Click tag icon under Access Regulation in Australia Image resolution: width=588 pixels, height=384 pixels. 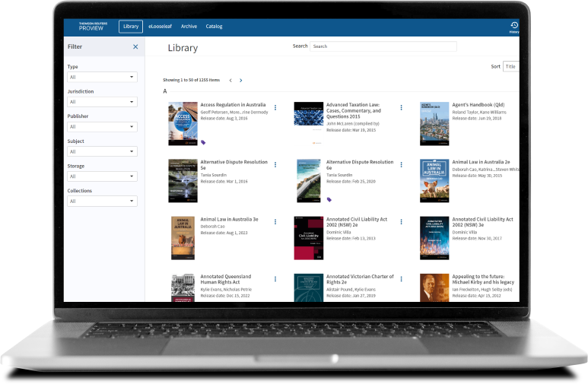203,142
